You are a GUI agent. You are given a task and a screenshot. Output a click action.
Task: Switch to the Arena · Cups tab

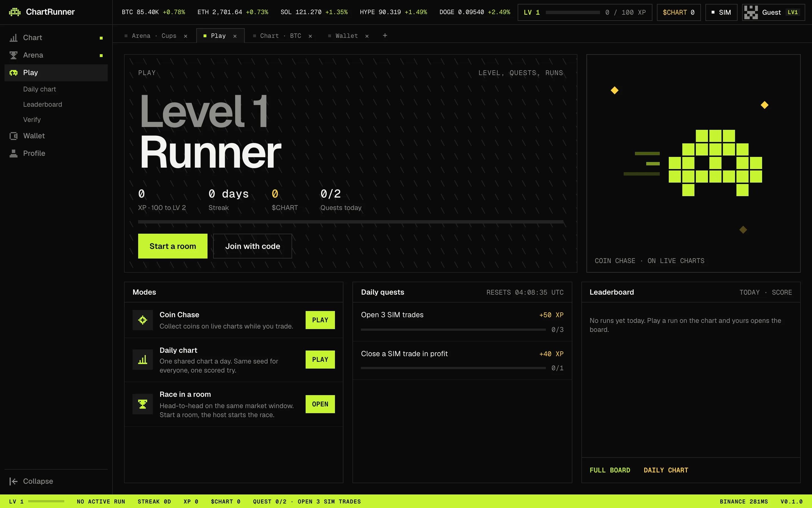tap(154, 36)
